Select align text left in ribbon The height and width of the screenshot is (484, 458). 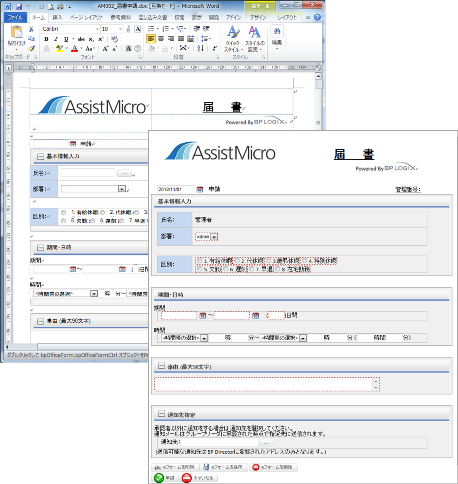point(151,39)
